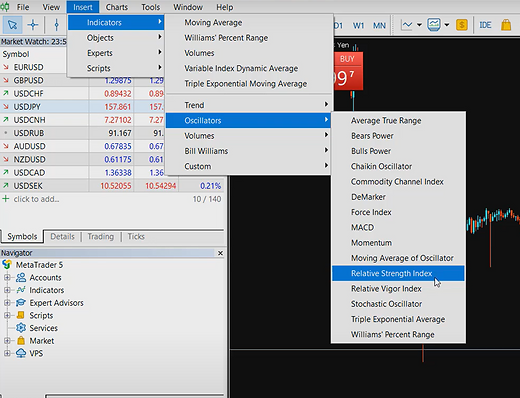The height and width of the screenshot is (398, 520).
Task: Open dropdown arrow next to template icon
Action: point(447,25)
